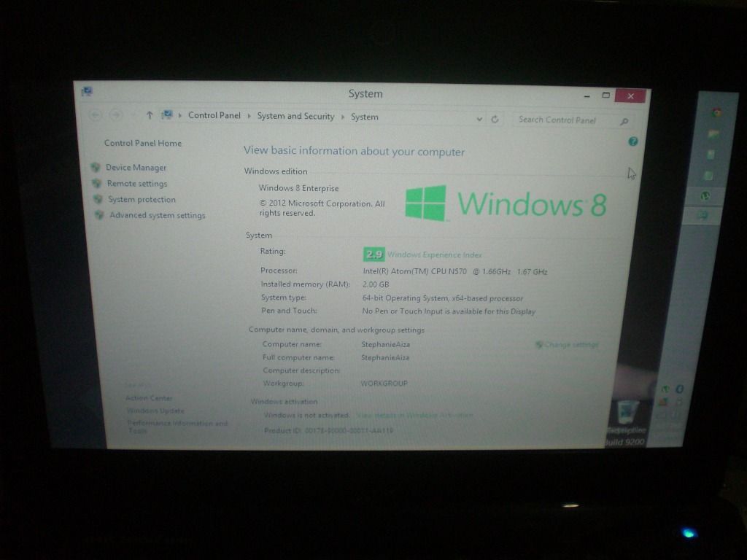Click the search magnifier icon
The width and height of the screenshot is (747, 560).
pyautogui.click(x=624, y=122)
